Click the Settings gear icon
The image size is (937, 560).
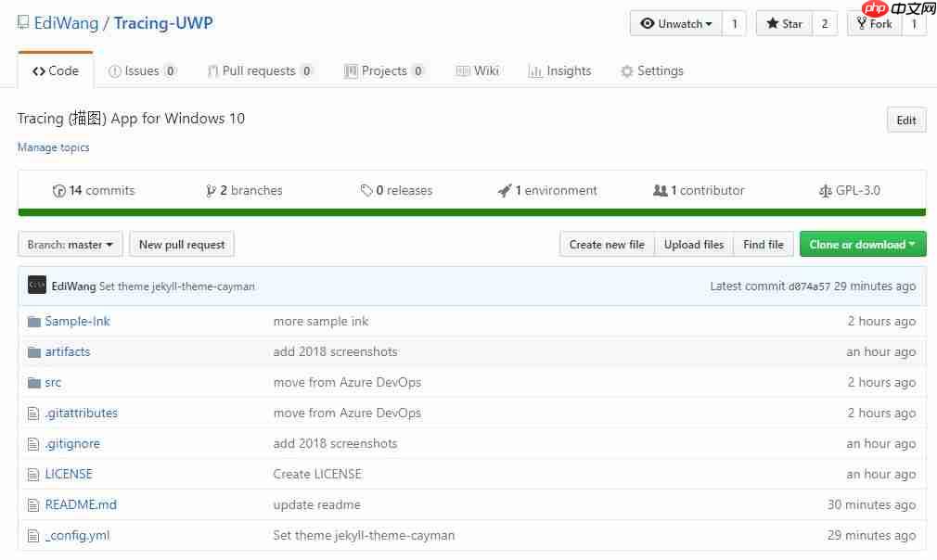(x=626, y=71)
